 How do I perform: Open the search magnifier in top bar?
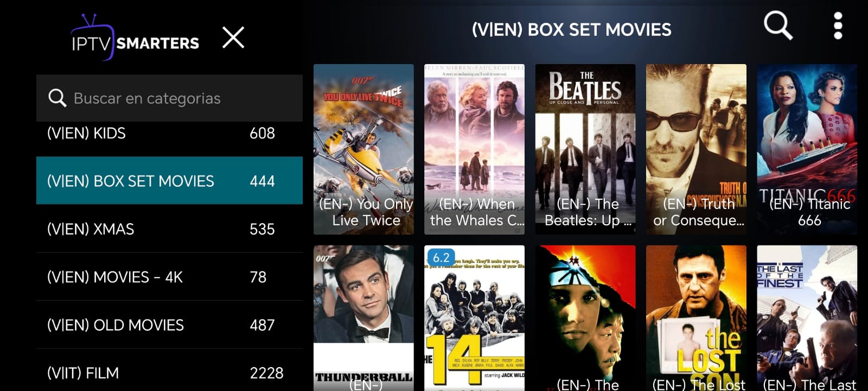pyautogui.click(x=778, y=26)
